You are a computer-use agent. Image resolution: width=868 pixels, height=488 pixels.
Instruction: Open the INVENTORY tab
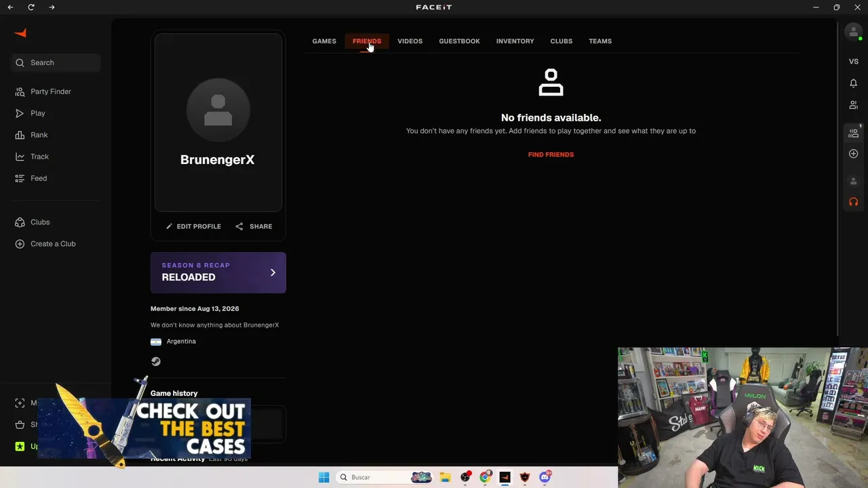(515, 41)
